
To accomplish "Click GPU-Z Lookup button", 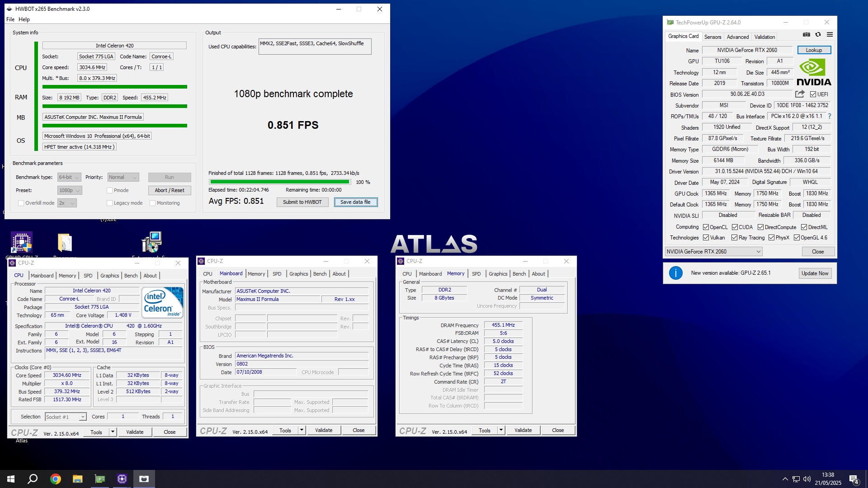I will tap(814, 50).
